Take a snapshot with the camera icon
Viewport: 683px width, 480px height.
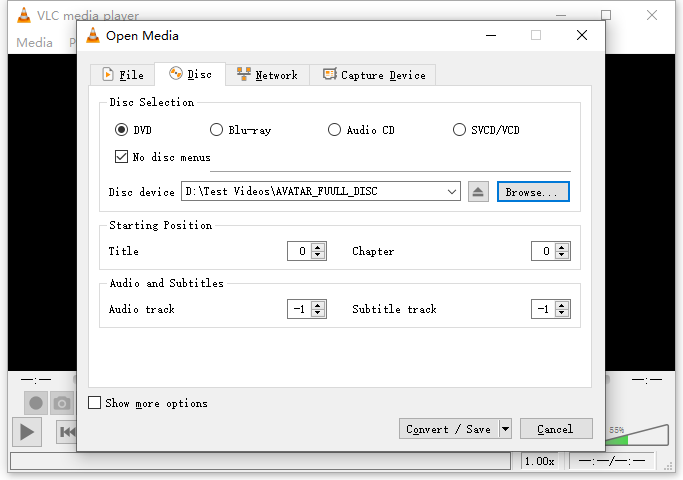coord(62,403)
